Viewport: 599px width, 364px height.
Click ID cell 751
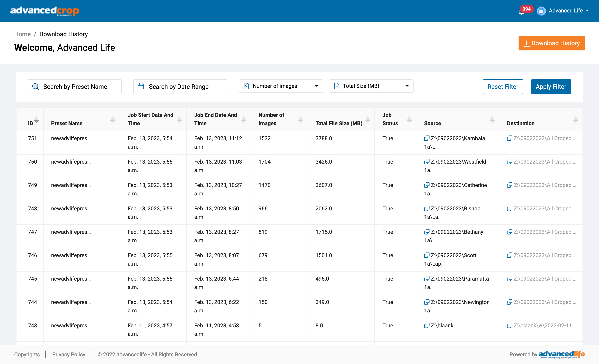(x=32, y=138)
